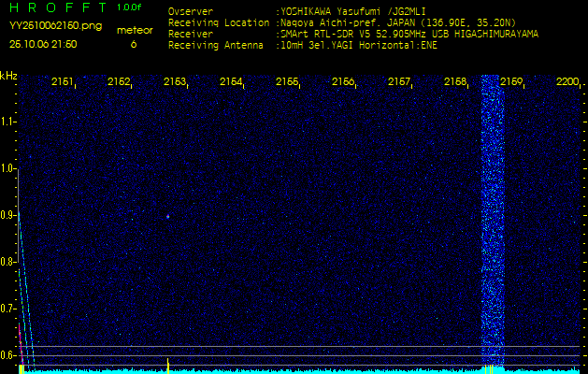Click the 0.7 frequency axis label
Image resolution: width=588 pixels, height=374 pixels.
pyautogui.click(x=8, y=308)
